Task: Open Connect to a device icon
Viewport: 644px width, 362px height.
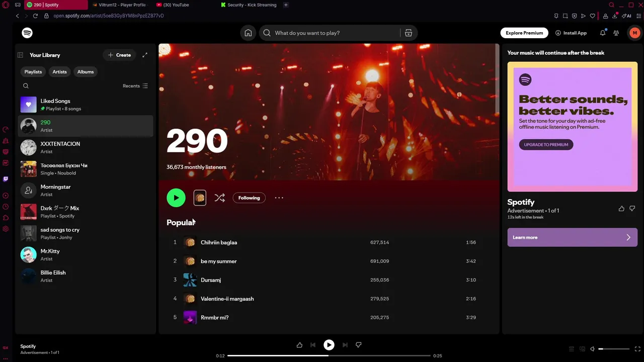Action: 582,349
